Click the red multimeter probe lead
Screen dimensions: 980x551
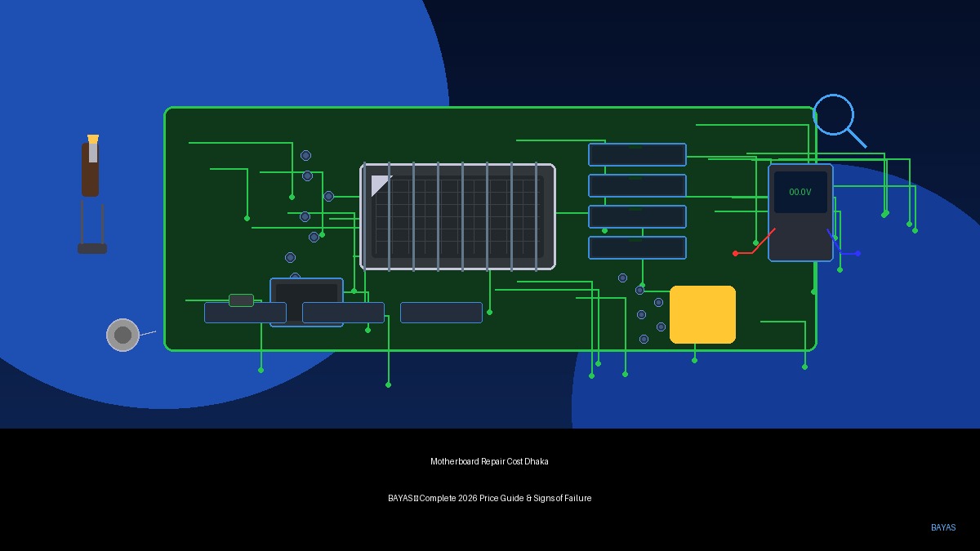pyautogui.click(x=754, y=242)
